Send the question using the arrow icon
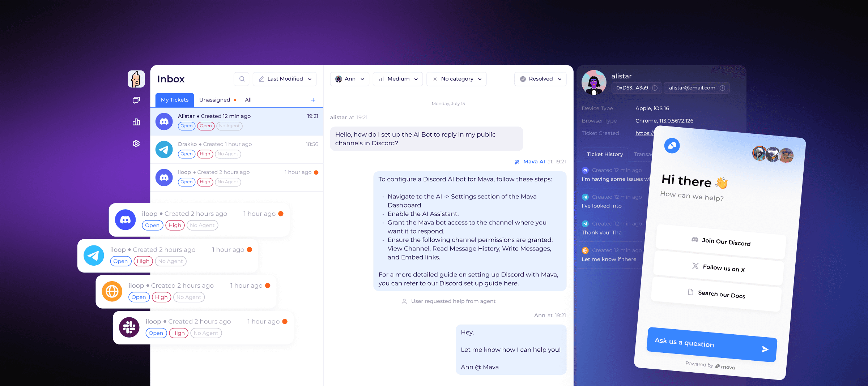The height and width of the screenshot is (386, 868). [x=765, y=349]
